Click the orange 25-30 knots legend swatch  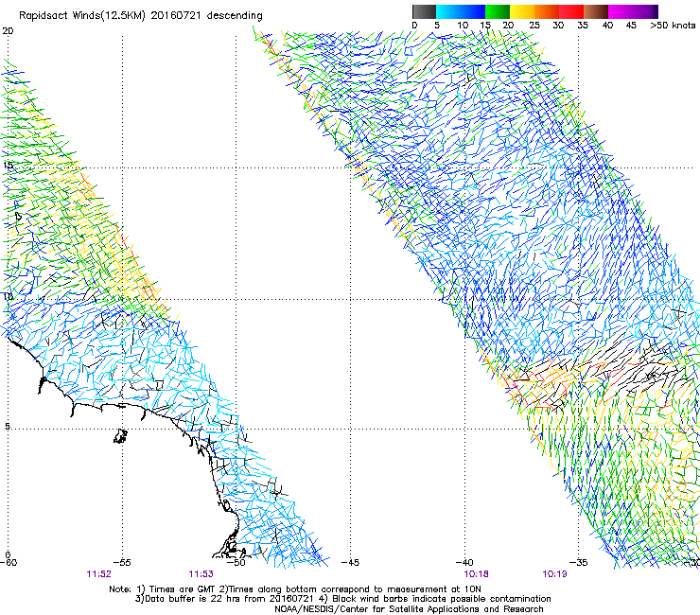547,11
